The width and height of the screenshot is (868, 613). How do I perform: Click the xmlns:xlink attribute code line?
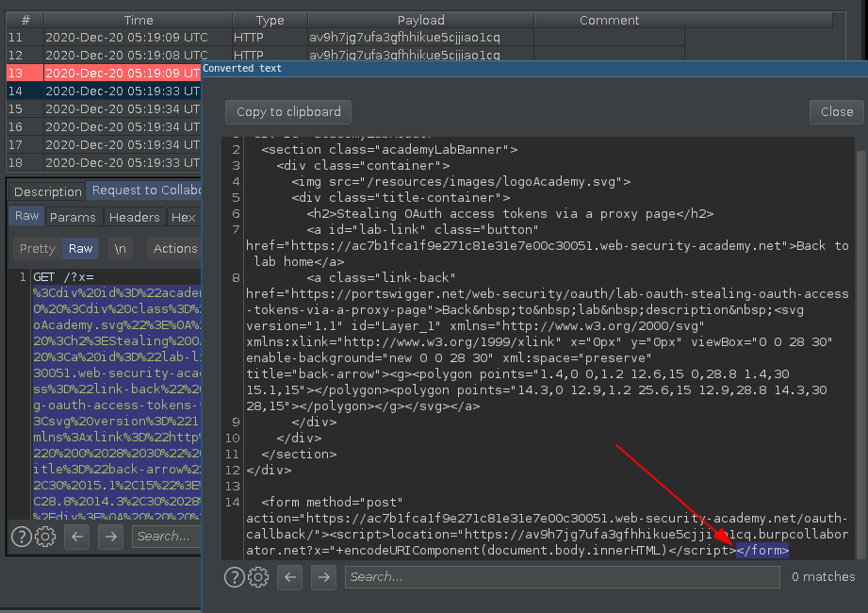tap(539, 342)
